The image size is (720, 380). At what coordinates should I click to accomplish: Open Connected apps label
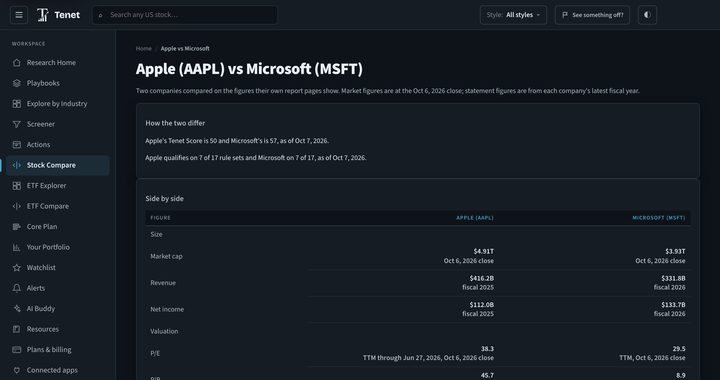pos(52,370)
